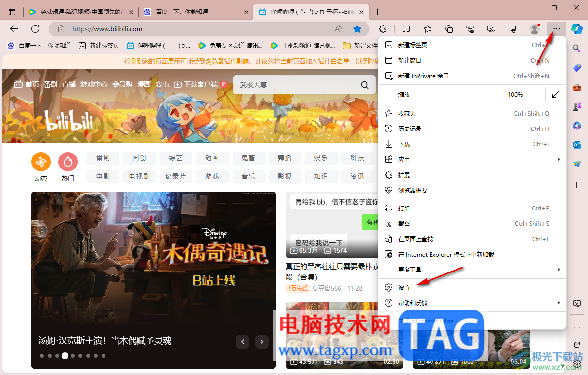The height and width of the screenshot is (375, 588).
Task: Click the sidebar plus icon to add an app
Action: [576, 185]
